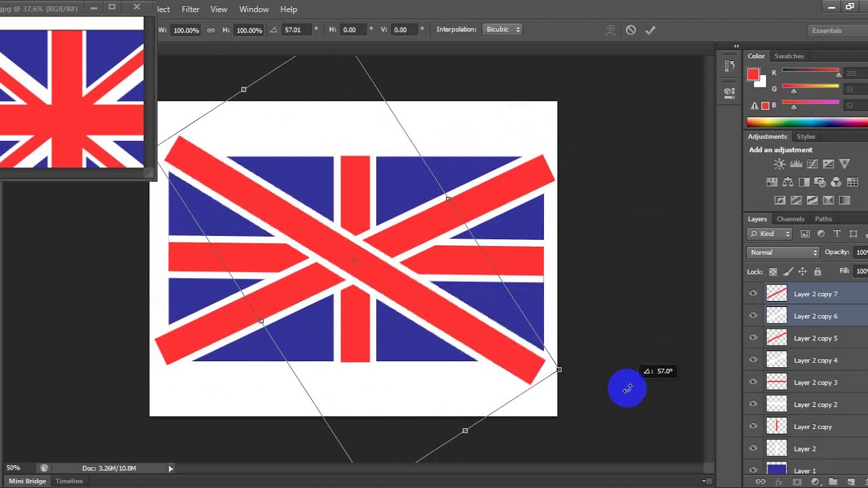This screenshot has height=488, width=868.
Task: Hide Layer 2 copy 7 with its eye icon
Action: 753,293
